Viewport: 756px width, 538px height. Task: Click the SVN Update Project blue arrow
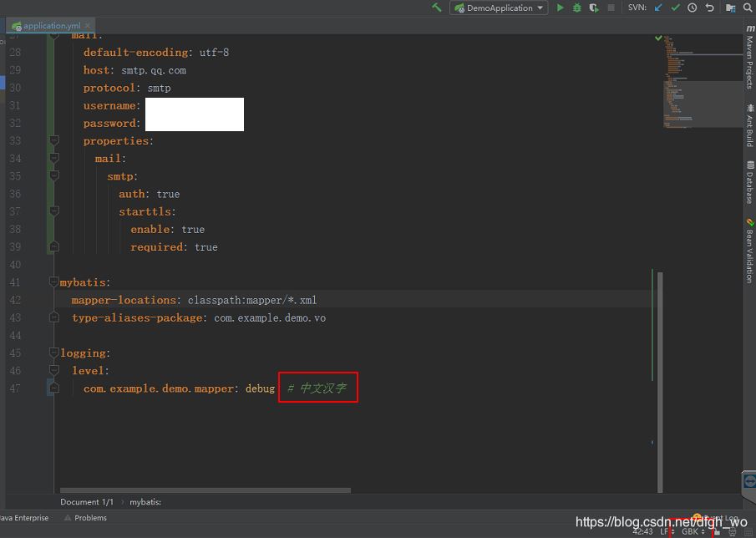658,8
